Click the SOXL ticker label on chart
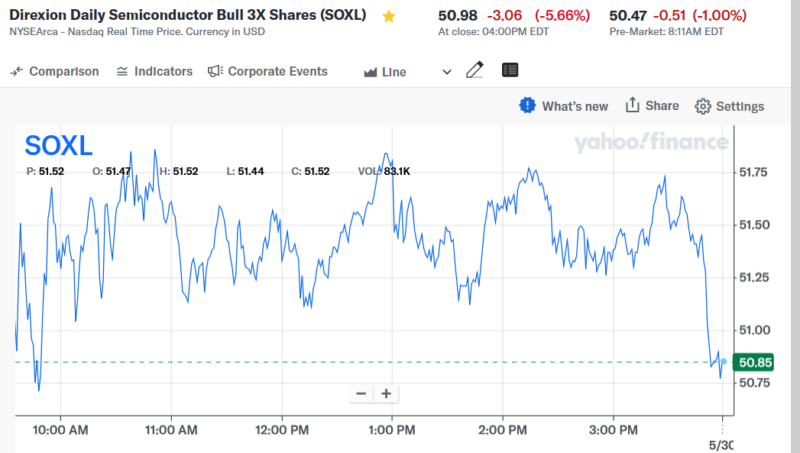800x453 pixels. pyautogui.click(x=58, y=146)
